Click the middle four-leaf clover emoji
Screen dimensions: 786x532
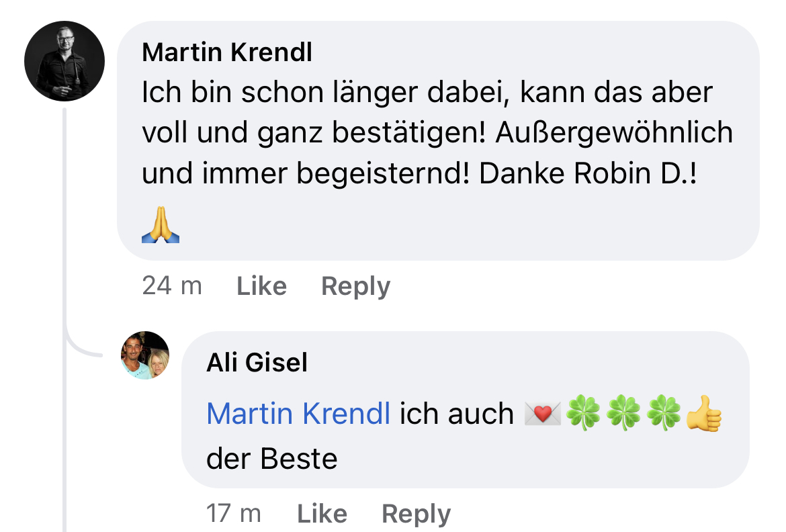tap(623, 413)
